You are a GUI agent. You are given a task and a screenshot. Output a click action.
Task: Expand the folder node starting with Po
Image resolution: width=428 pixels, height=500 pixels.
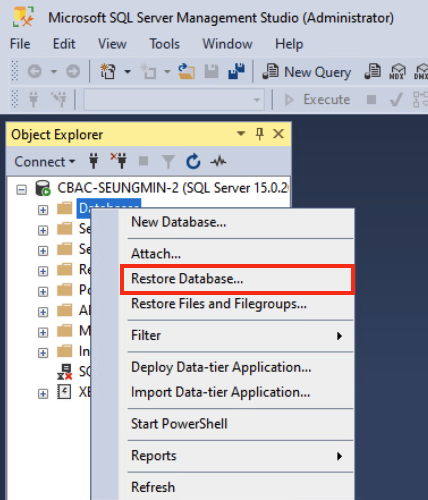[43, 292]
